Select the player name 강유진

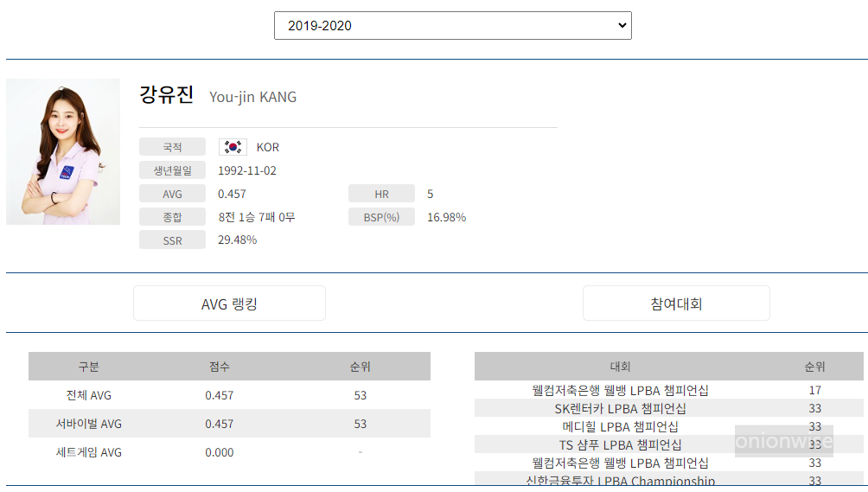(x=166, y=94)
